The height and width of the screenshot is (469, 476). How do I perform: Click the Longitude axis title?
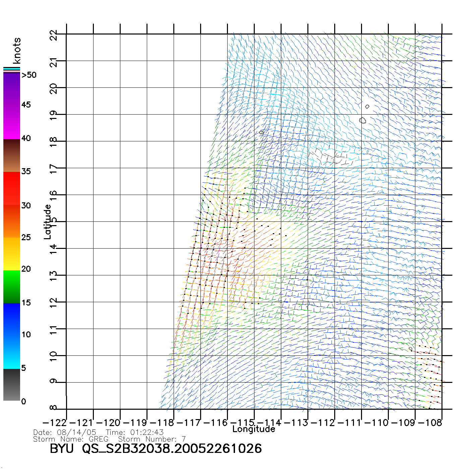click(x=254, y=429)
